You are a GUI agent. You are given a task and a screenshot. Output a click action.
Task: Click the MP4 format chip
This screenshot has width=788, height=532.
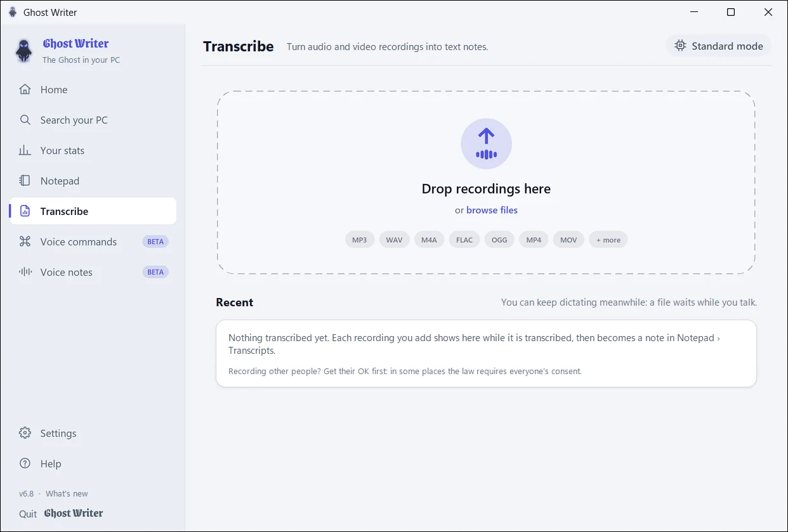coord(534,240)
